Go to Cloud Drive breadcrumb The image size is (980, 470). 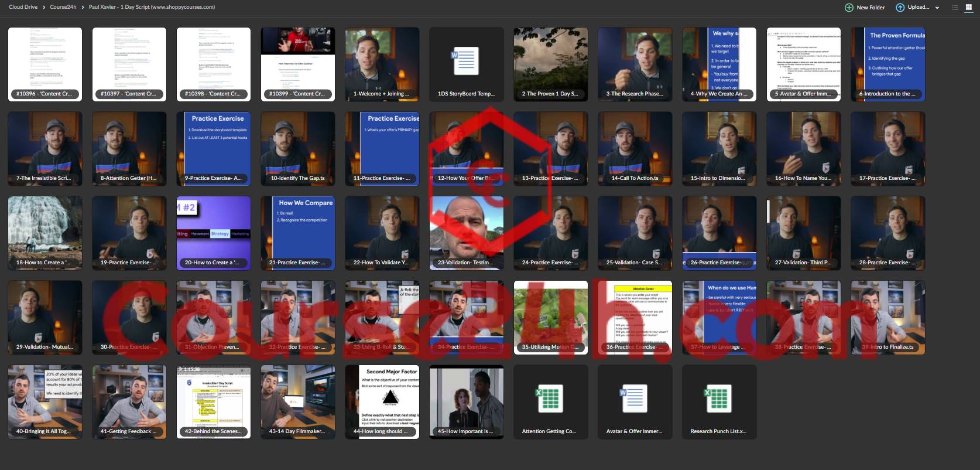pos(23,7)
